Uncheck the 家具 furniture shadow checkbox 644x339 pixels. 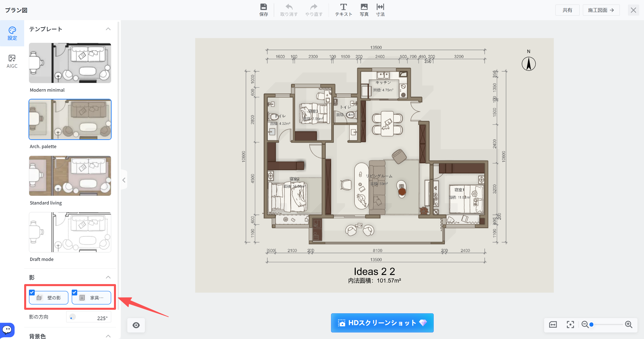coord(74,292)
